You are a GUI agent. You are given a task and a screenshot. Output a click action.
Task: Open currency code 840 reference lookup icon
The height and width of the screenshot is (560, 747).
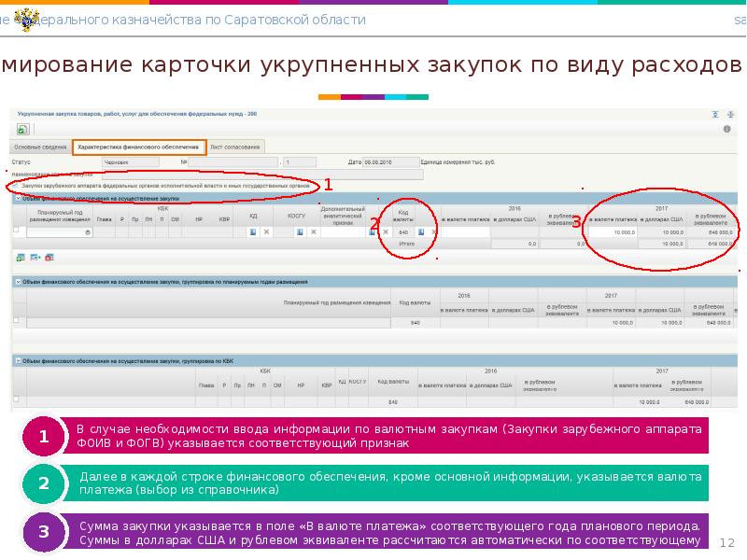point(419,231)
